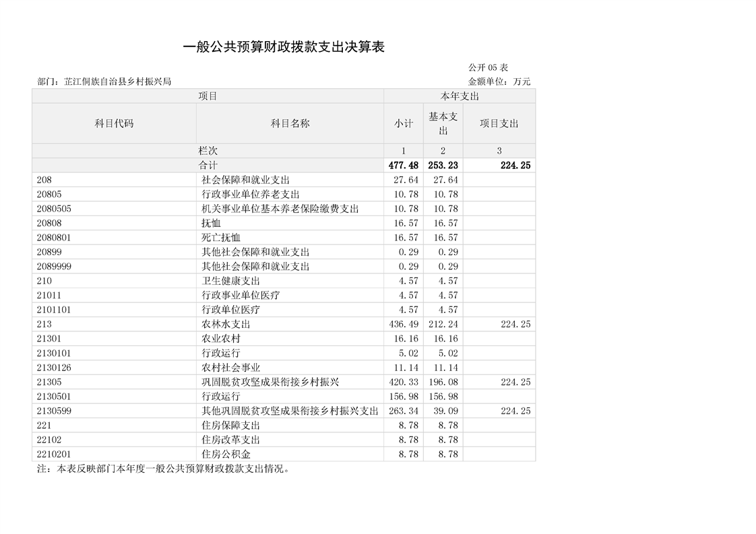
Task: Select code cell 2080505
Action: (x=54, y=209)
